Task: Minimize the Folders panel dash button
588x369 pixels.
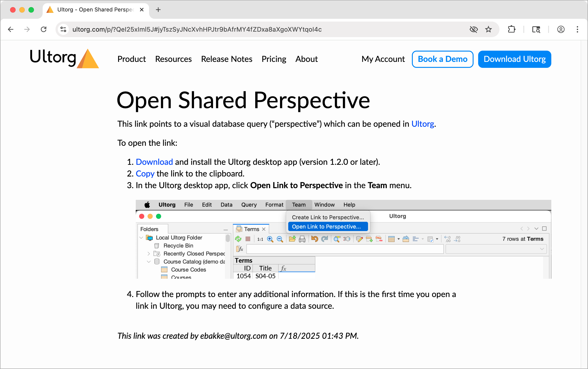Action: pyautogui.click(x=226, y=230)
